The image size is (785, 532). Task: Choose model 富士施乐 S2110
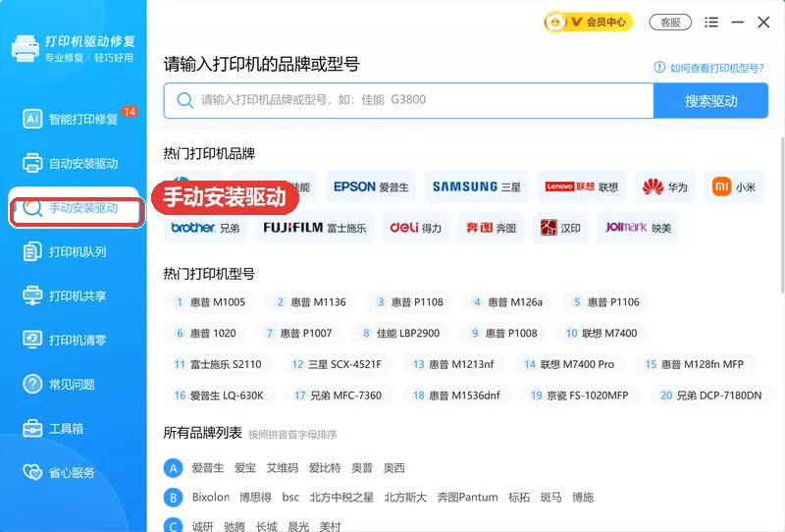(x=218, y=364)
